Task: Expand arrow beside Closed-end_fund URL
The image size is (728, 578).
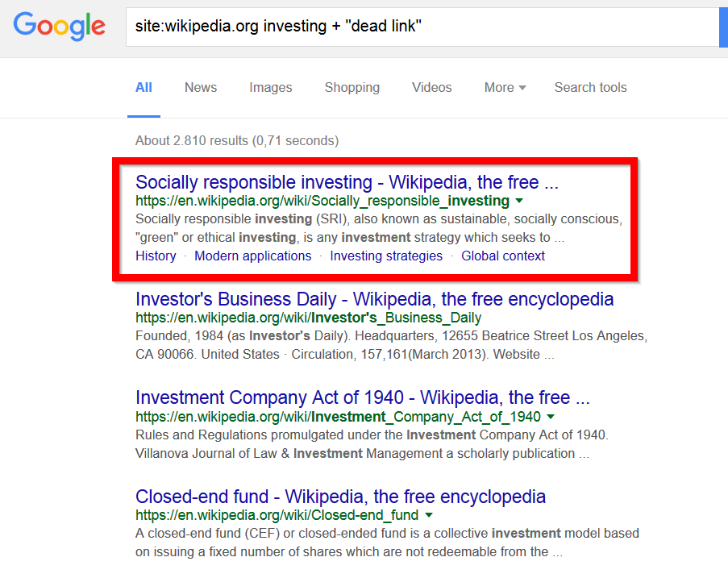Action: point(429,515)
